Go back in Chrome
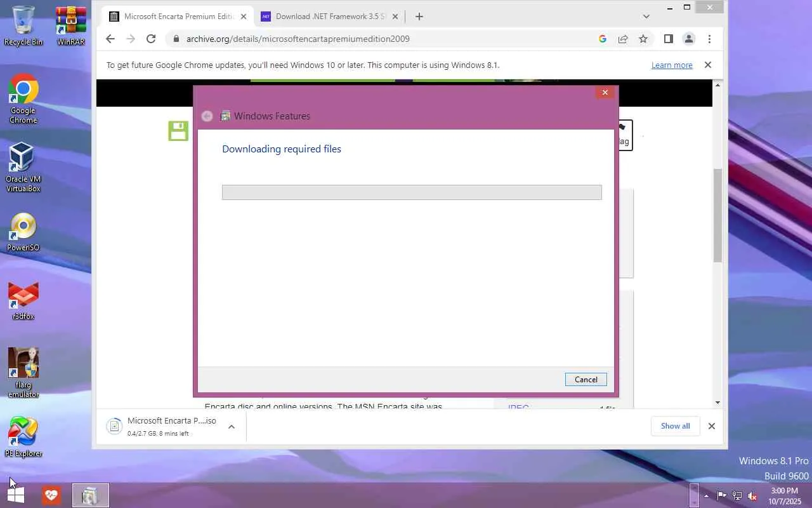Screen dimensions: 812x508 [110, 39]
